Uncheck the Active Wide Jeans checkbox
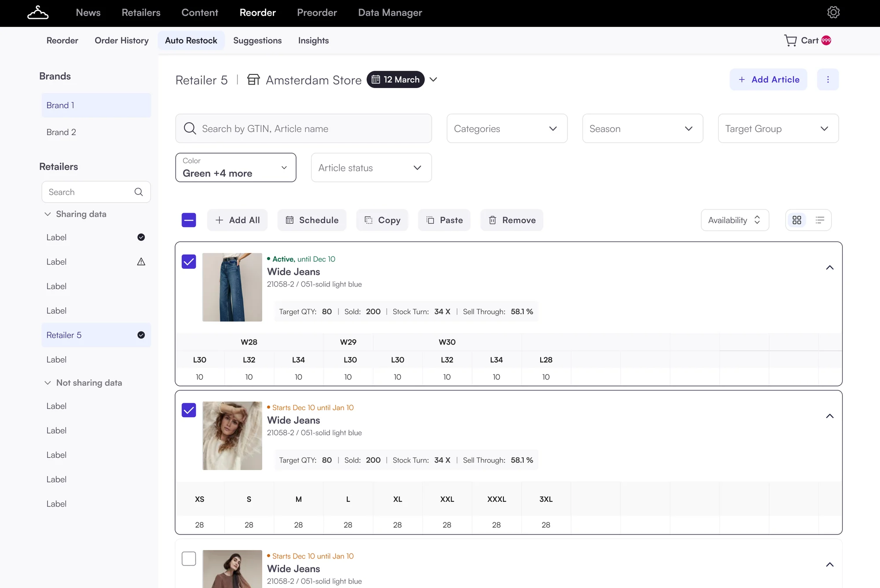Image resolution: width=880 pixels, height=588 pixels. (x=189, y=262)
